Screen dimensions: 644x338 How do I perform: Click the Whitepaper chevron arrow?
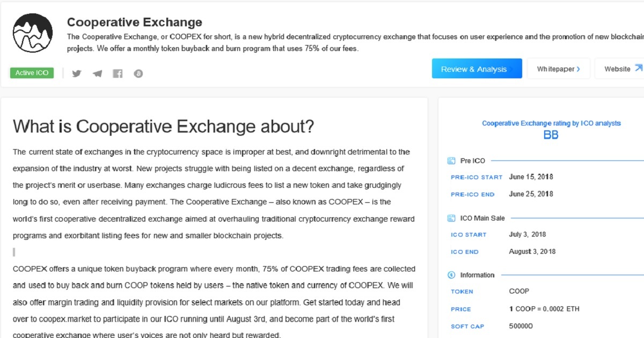[578, 69]
